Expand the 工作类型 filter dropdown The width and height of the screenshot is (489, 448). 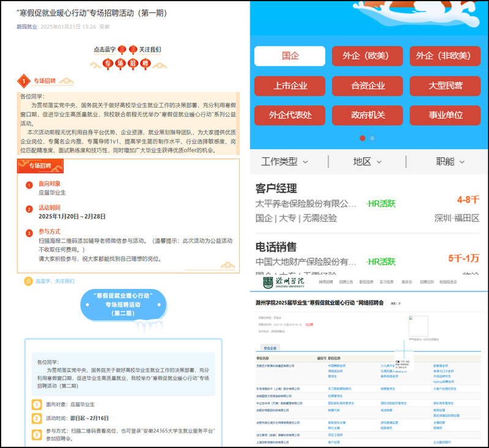coord(285,162)
